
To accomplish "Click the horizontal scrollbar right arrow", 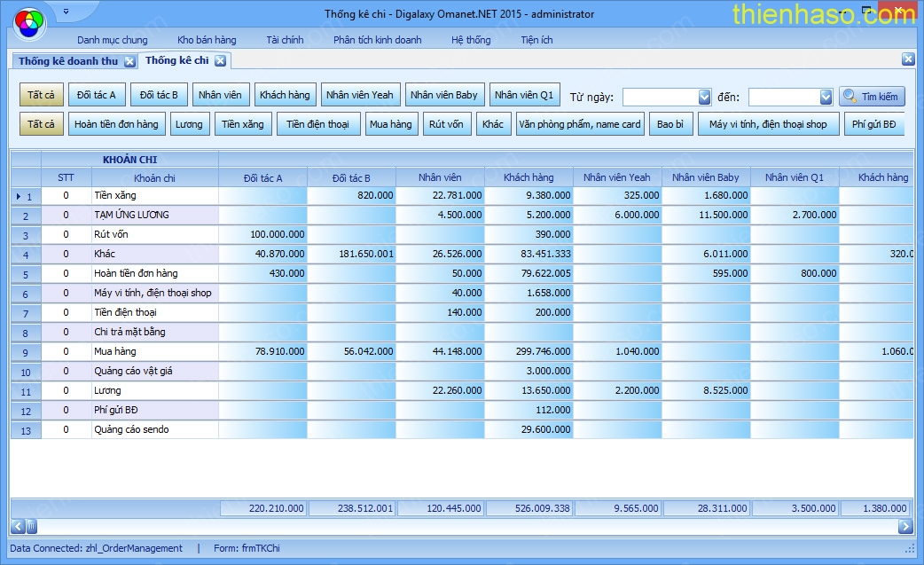I will pyautogui.click(x=905, y=527).
